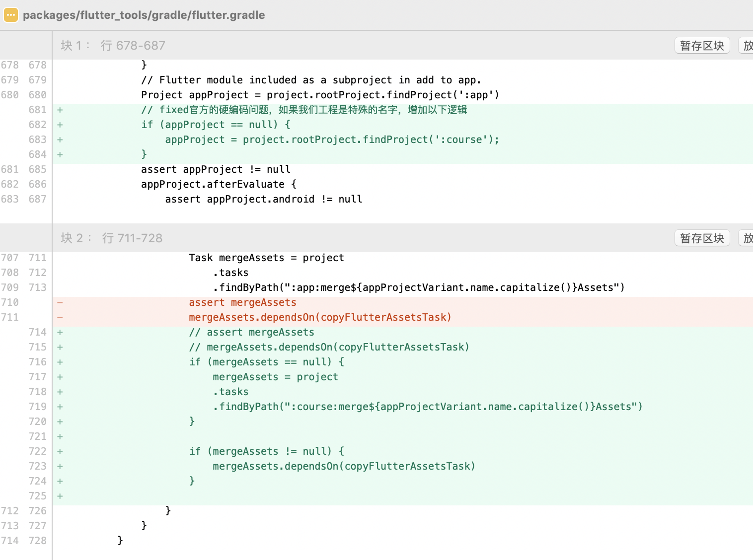Stage hunk 2 with the 暂存区块 button
753x560 pixels.
coord(702,238)
